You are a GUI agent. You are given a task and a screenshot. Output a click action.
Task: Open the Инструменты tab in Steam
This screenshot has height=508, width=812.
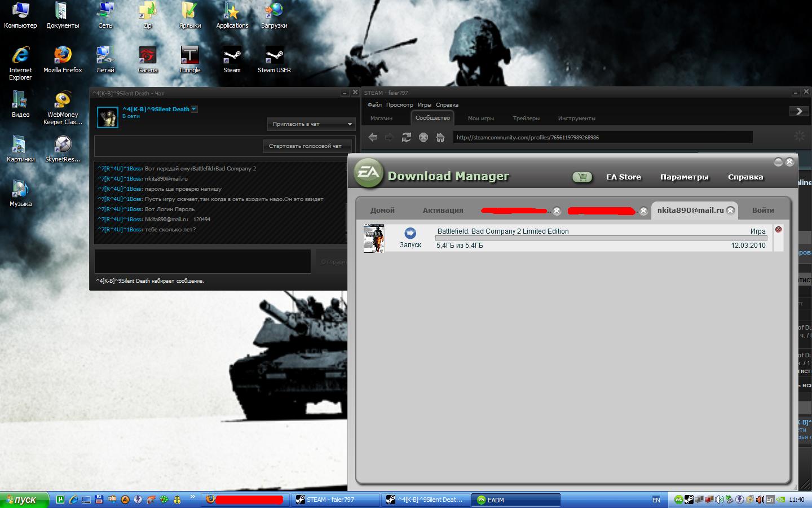tap(577, 119)
